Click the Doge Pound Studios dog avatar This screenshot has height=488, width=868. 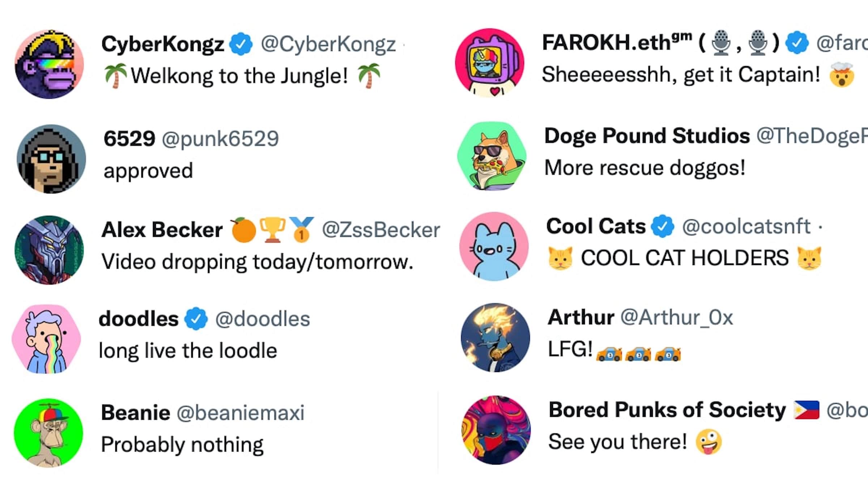[x=492, y=156]
